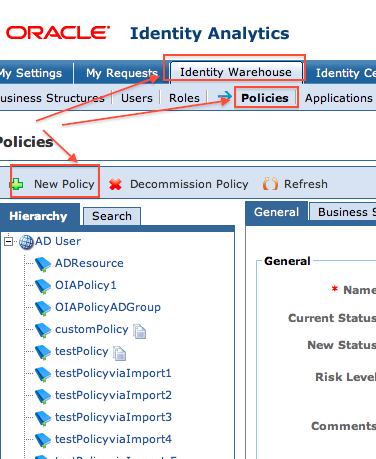Select the Policies submenu item
The height and width of the screenshot is (459, 376).
(265, 98)
